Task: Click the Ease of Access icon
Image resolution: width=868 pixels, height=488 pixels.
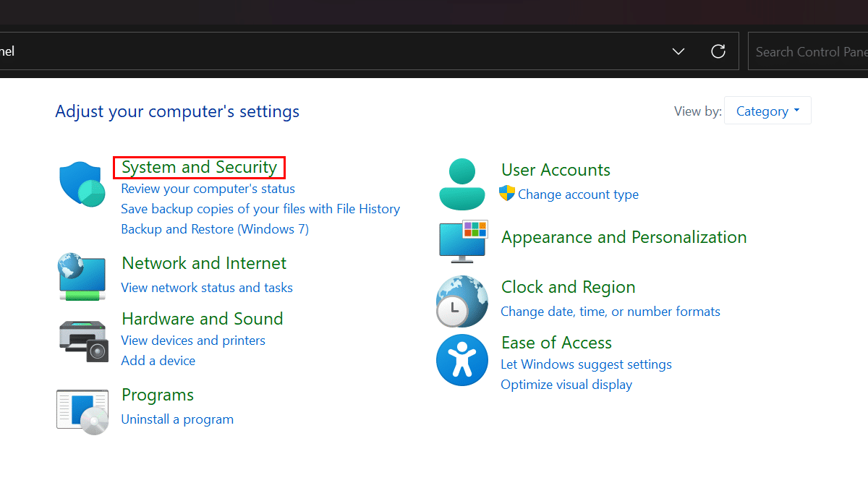Action: (462, 360)
